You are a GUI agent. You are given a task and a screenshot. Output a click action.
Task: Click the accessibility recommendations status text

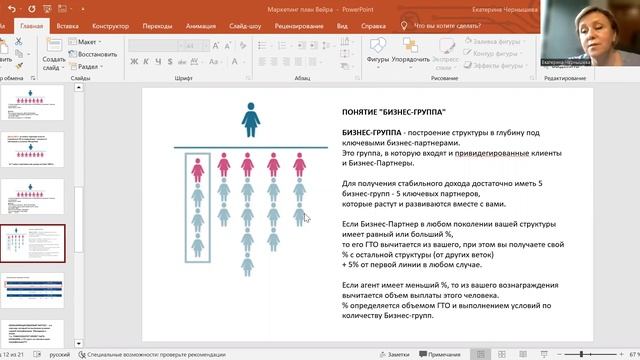coord(152,355)
